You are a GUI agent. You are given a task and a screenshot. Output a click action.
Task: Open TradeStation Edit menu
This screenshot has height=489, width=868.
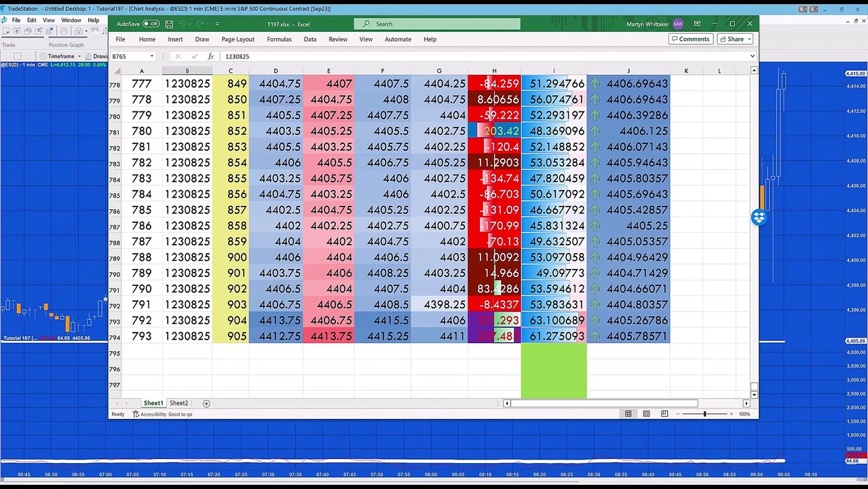(x=31, y=20)
